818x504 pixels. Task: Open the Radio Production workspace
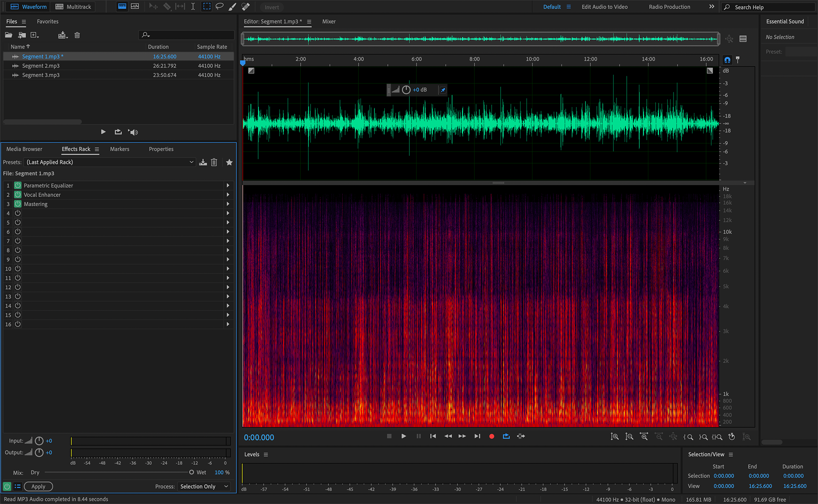coord(669,7)
